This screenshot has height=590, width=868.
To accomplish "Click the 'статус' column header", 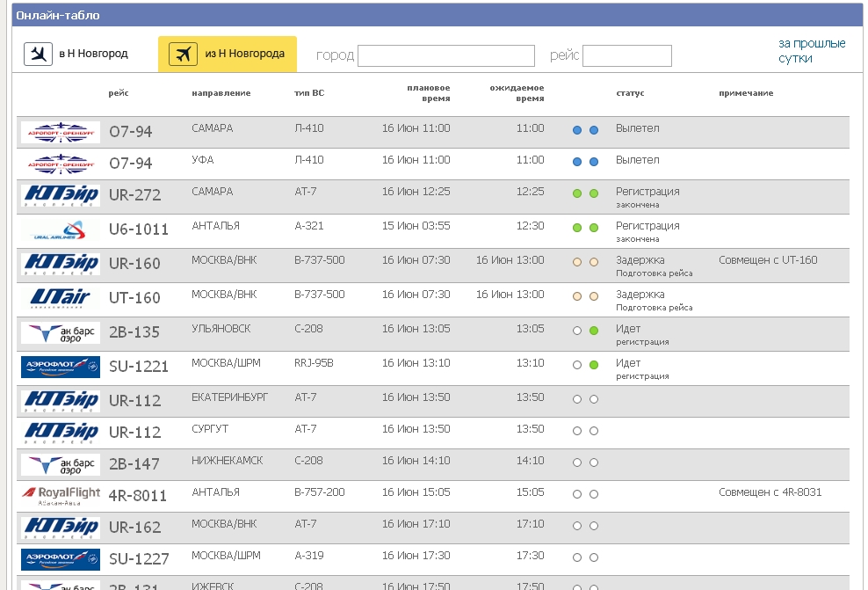I will (630, 93).
